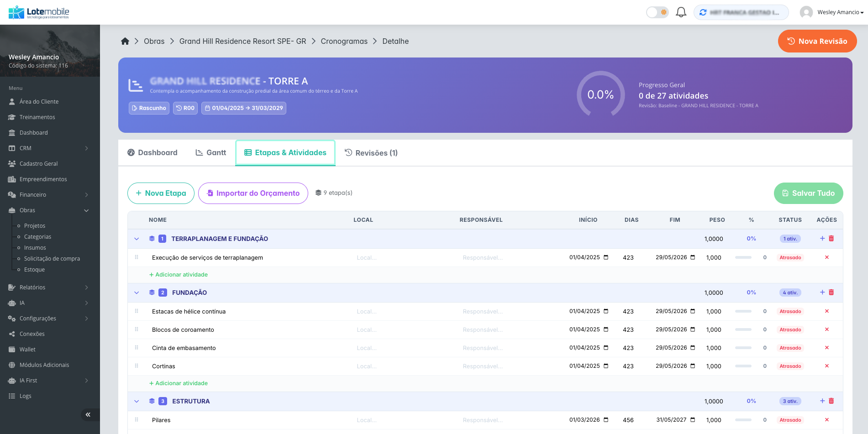The image size is (868, 434).
Task: Switch to the Gantt tab
Action: click(211, 153)
